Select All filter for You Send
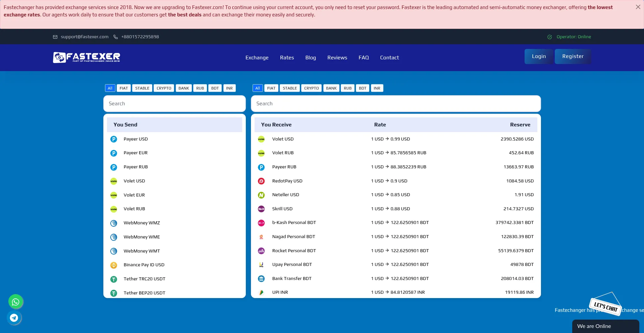644x333 pixels. (x=110, y=88)
